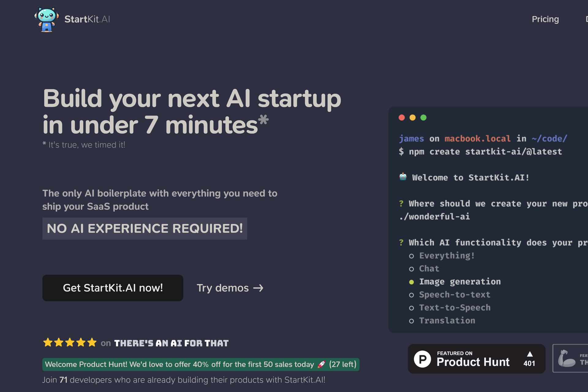Click the arrow next to Try demos
This screenshot has width=588, height=392.
pos(258,288)
